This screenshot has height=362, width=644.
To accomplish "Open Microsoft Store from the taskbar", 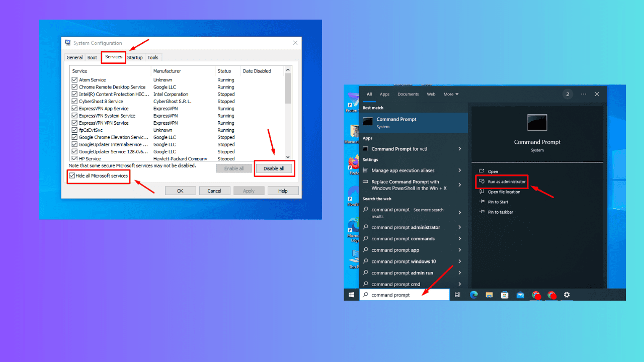I will (505, 295).
